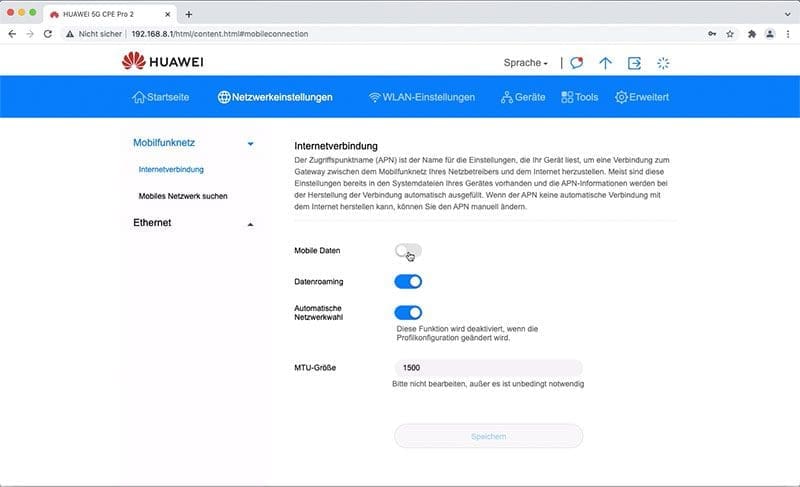The image size is (800, 487).
Task: Go to Startseite tab
Action: (160, 97)
